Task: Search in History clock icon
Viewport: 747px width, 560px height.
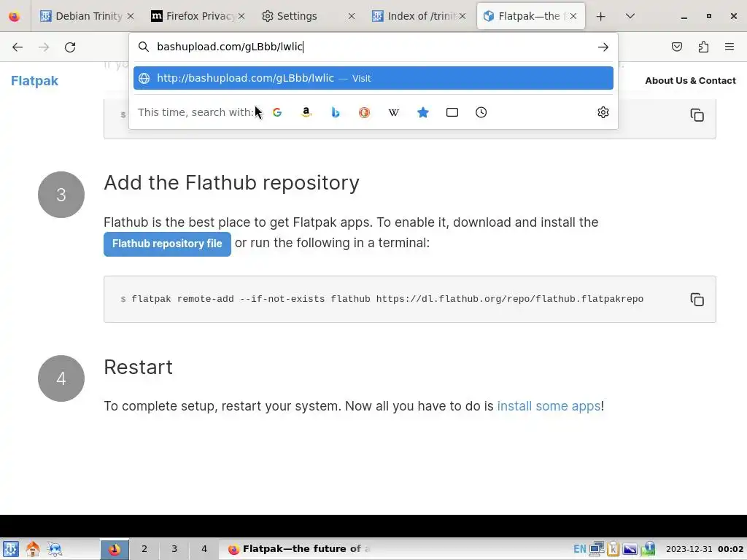Action: (481, 112)
